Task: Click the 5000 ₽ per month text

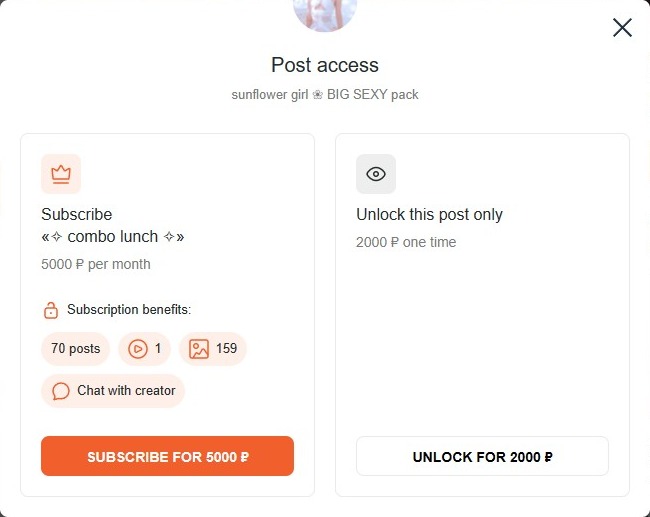Action: point(96,264)
